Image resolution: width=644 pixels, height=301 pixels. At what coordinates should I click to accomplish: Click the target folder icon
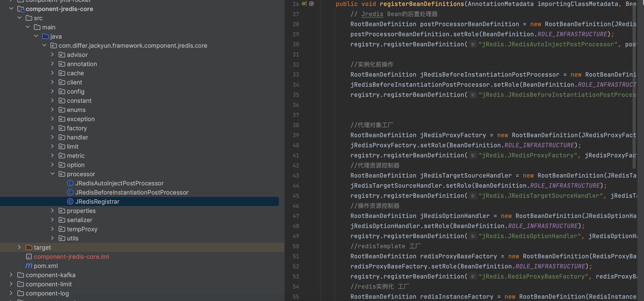[x=29, y=248]
